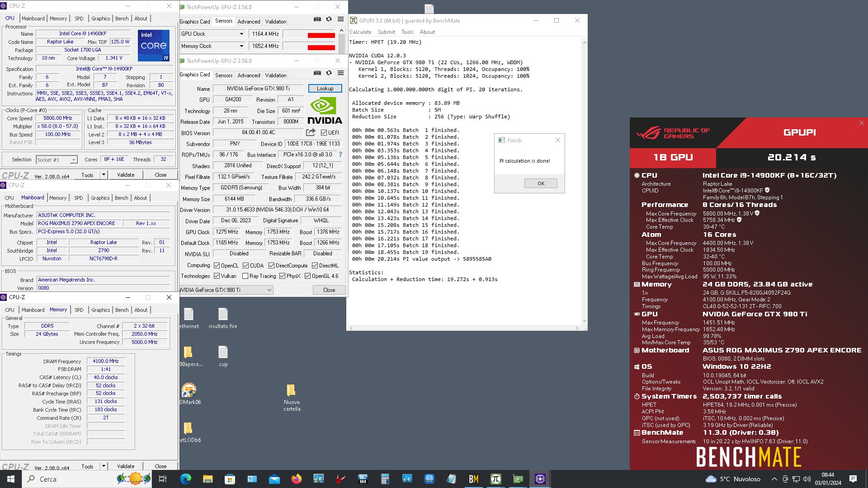
Task: Open Microsoft Edge from the taskbar
Action: click(x=185, y=479)
